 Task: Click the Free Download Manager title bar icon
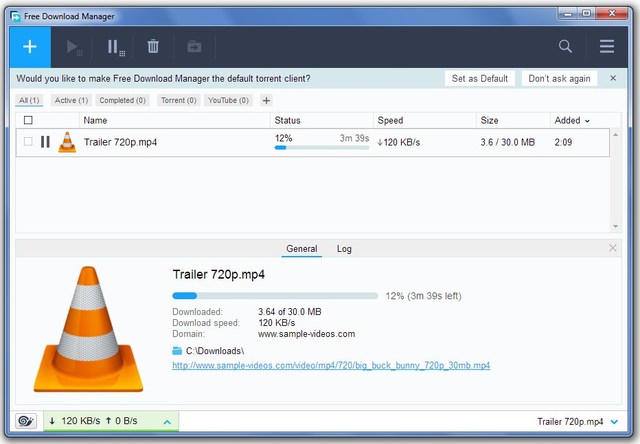16,16
